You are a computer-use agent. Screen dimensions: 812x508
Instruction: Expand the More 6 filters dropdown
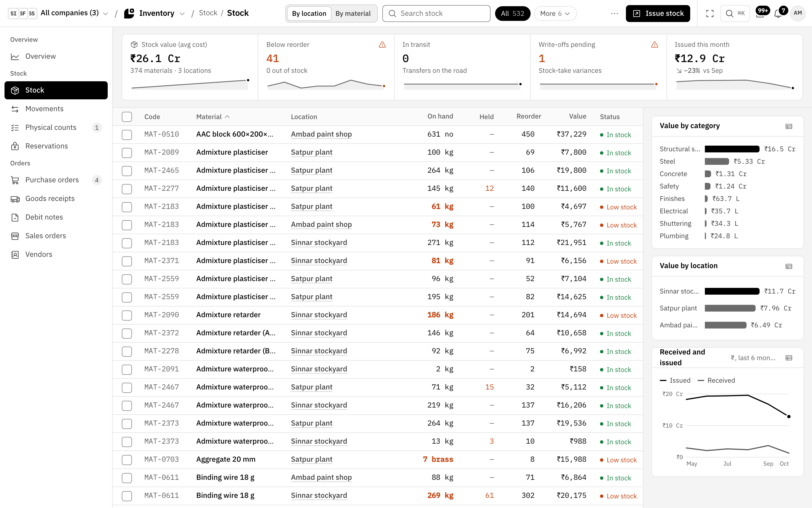point(555,14)
